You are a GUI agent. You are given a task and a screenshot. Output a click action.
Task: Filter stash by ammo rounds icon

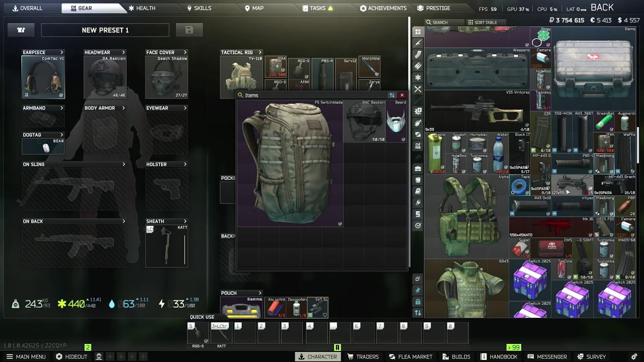[x=418, y=66]
